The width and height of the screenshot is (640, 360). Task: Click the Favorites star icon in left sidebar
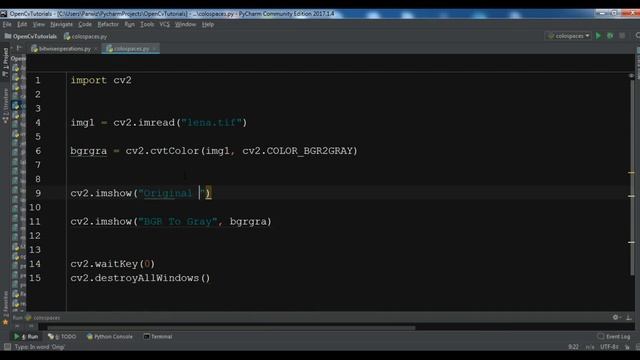tap(5, 322)
